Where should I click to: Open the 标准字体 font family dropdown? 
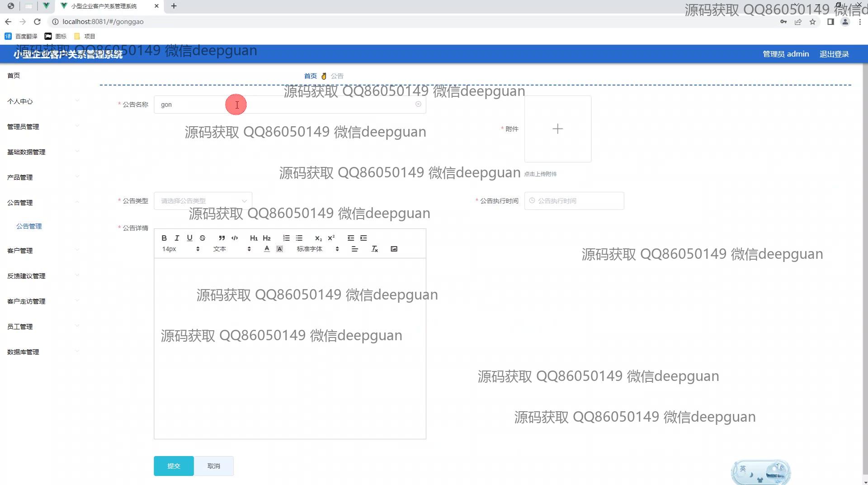(317, 249)
